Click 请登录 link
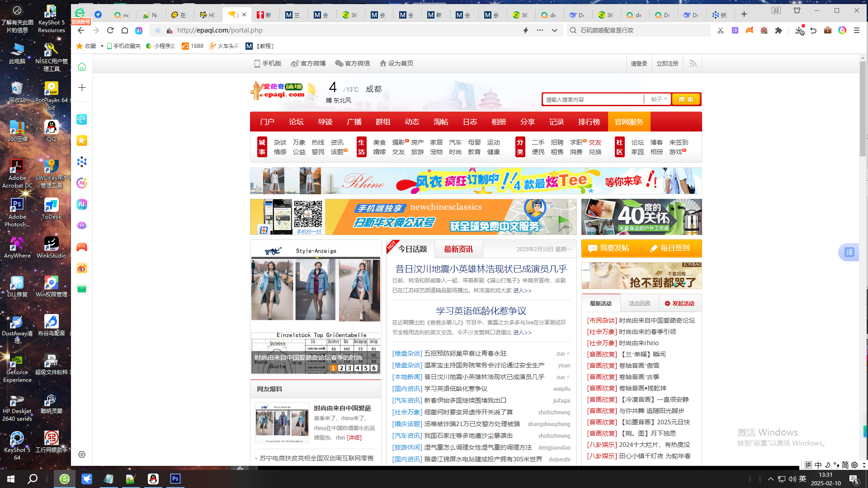Image resolution: width=868 pixels, height=488 pixels. 639,64
